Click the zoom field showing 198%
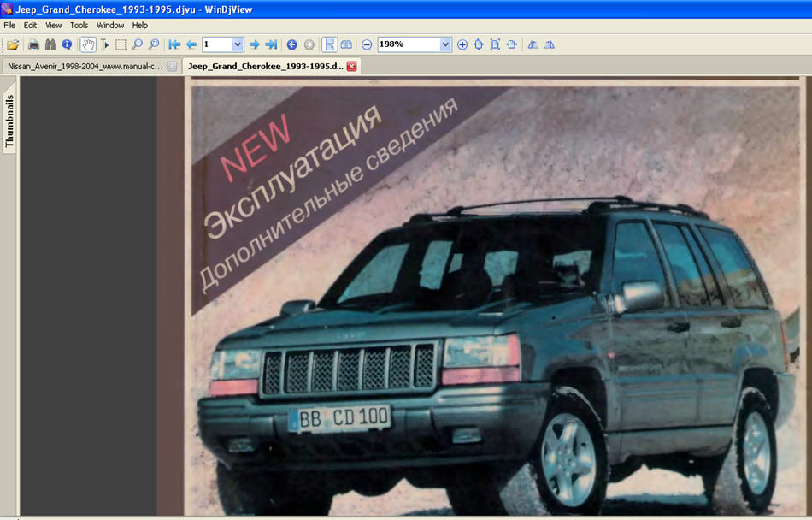 (x=409, y=45)
